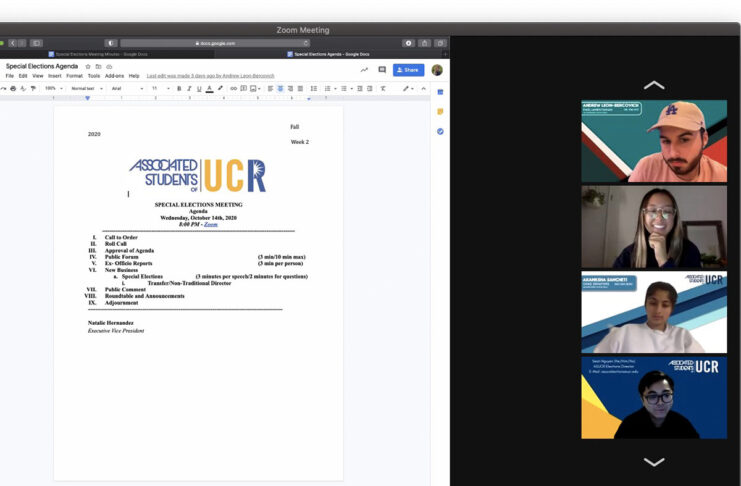The width and height of the screenshot is (741, 486).
Task: Toggle the browser sidebar
Action: [x=36, y=43]
